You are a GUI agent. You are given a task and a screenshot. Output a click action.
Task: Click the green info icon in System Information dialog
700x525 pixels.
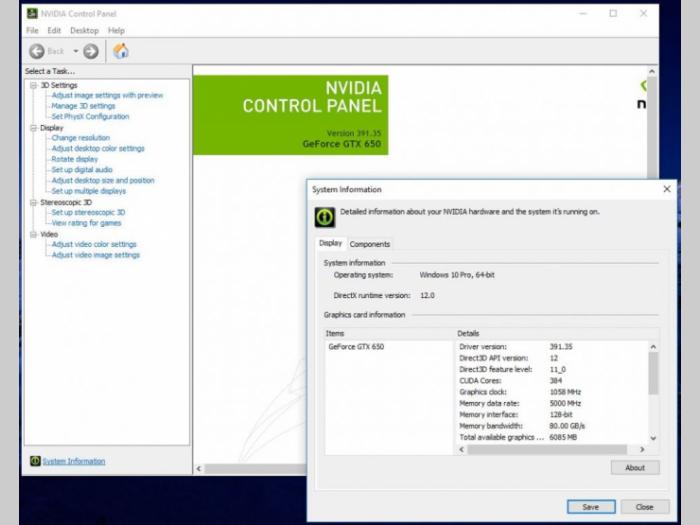pos(325,217)
